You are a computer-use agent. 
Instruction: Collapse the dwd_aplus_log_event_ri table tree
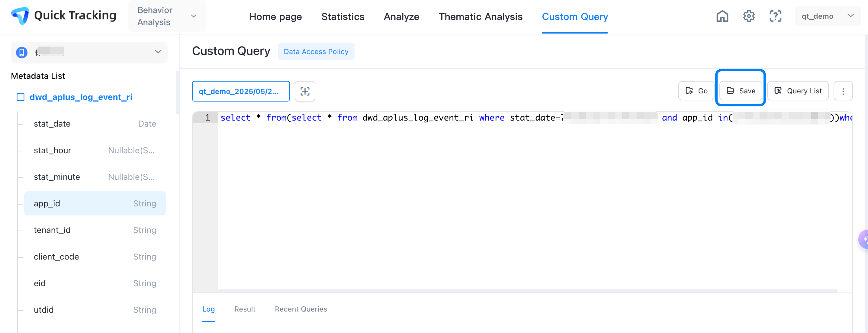click(21, 97)
